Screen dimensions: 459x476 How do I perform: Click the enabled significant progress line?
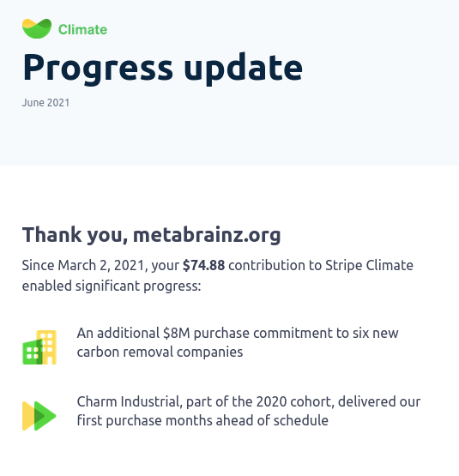pyautogui.click(x=112, y=286)
